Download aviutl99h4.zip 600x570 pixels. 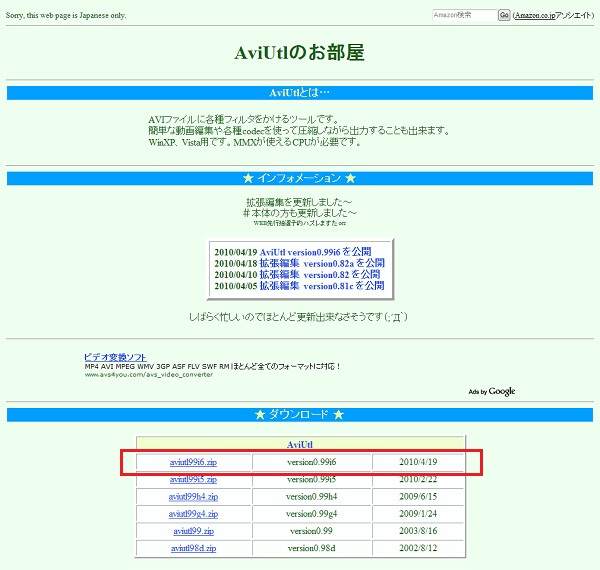coord(193,497)
